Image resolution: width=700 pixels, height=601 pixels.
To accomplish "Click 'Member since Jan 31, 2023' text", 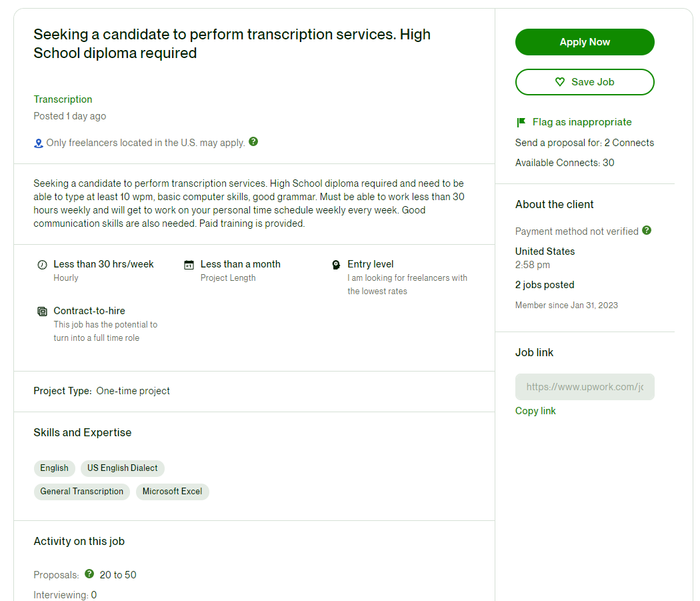I will tap(567, 306).
